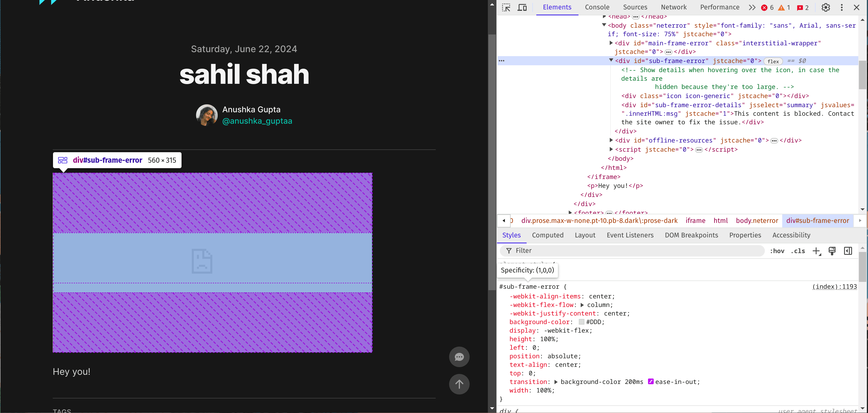868x413 pixels.
Task: Open more DevTools tabs chevron
Action: (x=752, y=7)
